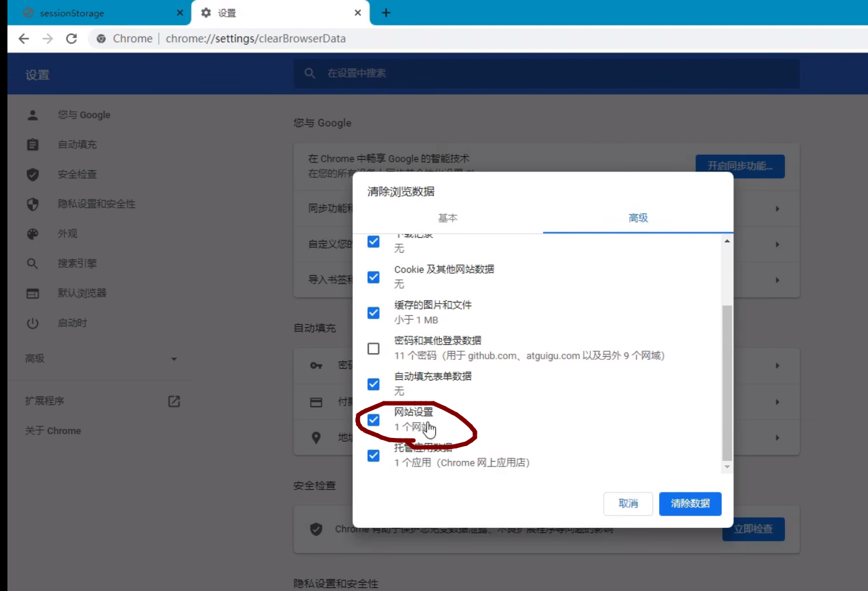Click the arrow on the 自定义您 row
Image resolution: width=868 pixels, height=591 pixels.
pyautogui.click(x=777, y=245)
